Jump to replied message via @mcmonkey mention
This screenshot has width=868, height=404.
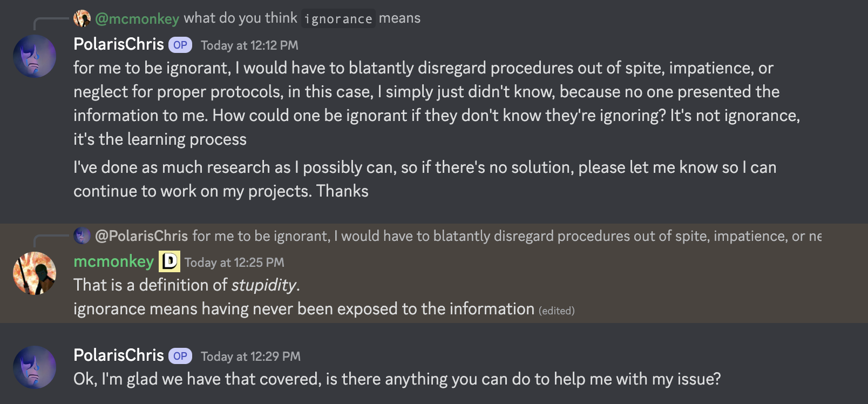click(x=137, y=18)
